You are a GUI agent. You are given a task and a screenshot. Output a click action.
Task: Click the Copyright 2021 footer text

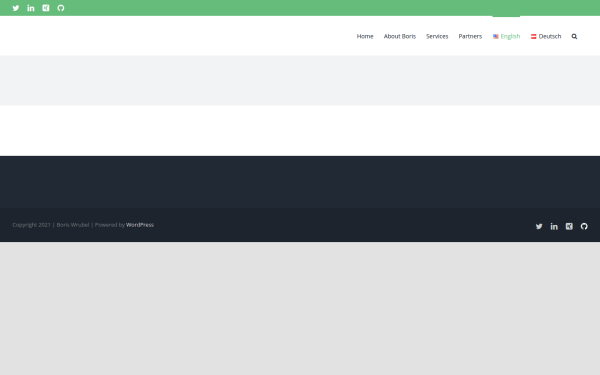[x=31, y=225]
